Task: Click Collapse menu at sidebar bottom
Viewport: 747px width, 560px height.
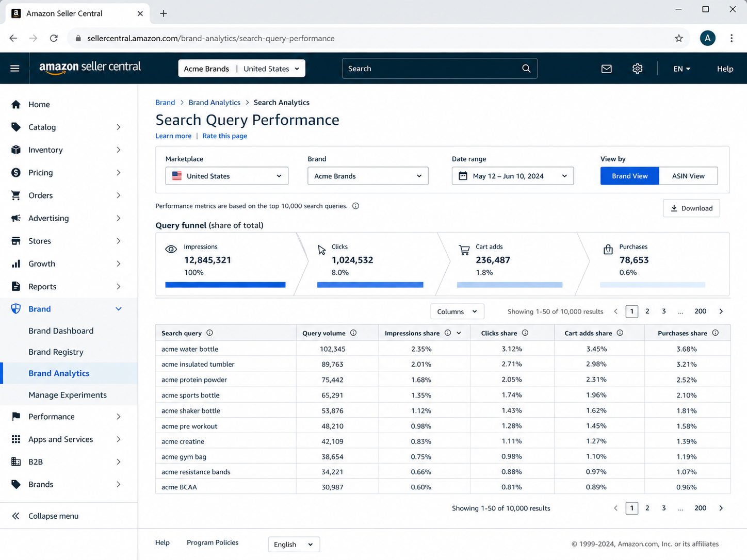Action: point(45,516)
